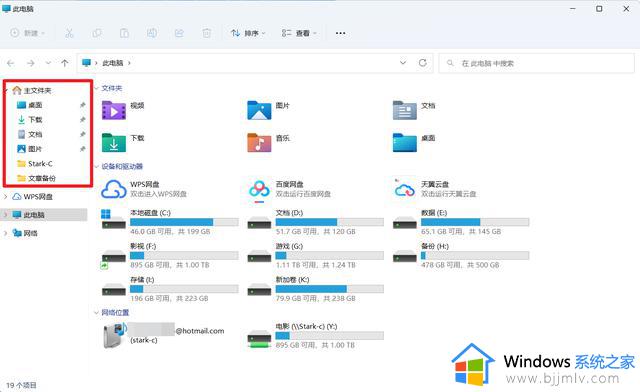The height and width of the screenshot is (392, 640).
Task: Select 文章备份 folder in sidebar
Action: coord(42,178)
